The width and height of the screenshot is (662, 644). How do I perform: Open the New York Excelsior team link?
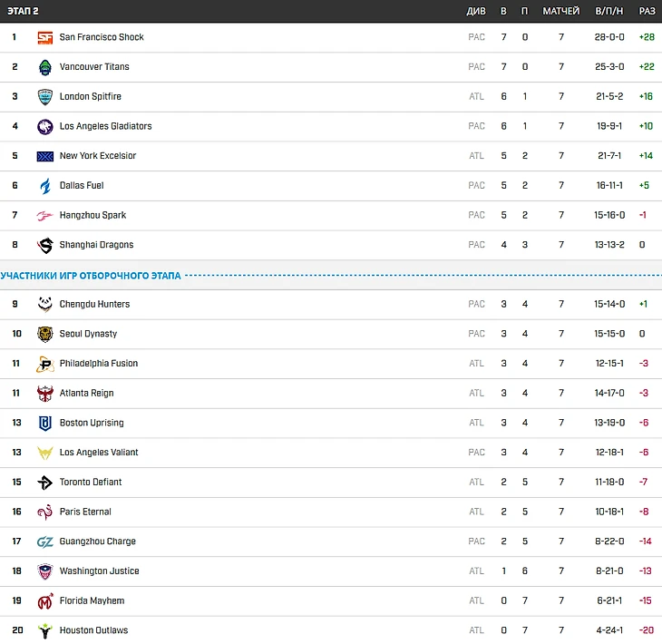tap(97, 156)
